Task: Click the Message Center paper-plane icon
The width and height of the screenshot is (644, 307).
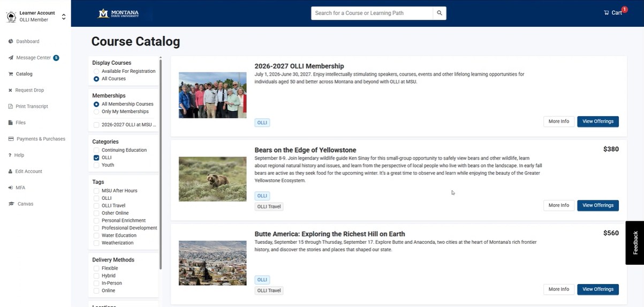Action: (11, 58)
